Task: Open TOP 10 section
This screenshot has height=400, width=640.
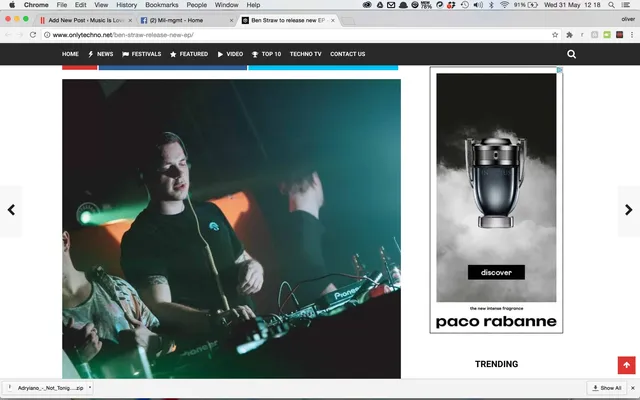Action: point(266,54)
